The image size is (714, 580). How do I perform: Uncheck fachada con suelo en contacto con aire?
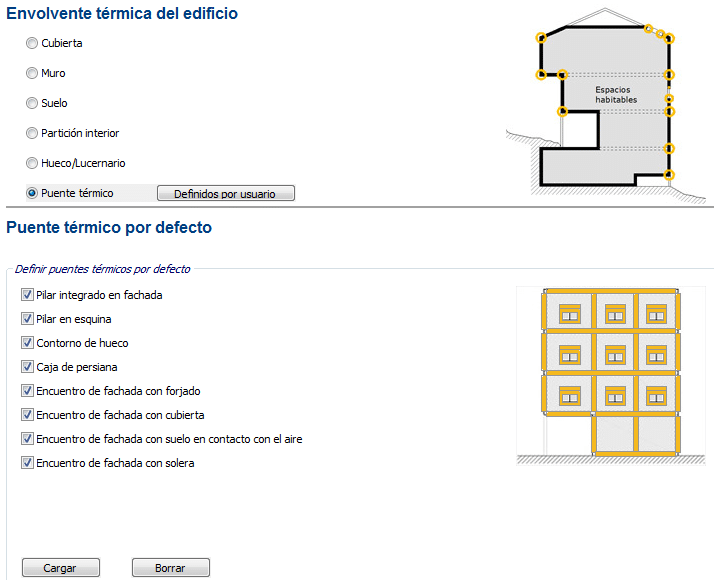[27, 439]
